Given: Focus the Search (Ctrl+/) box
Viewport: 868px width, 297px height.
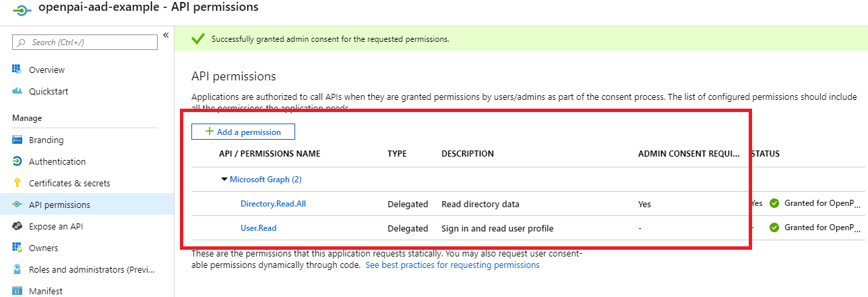Looking at the screenshot, I should (85, 42).
